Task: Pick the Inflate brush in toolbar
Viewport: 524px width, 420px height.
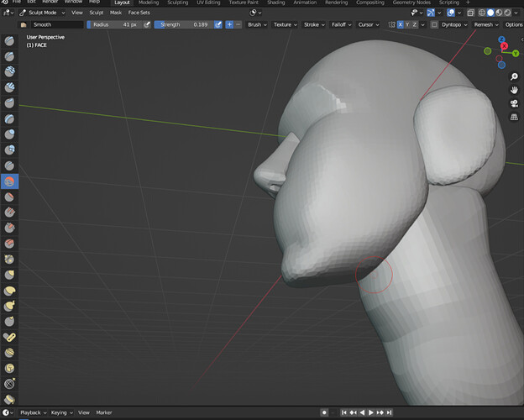Action: (x=9, y=134)
